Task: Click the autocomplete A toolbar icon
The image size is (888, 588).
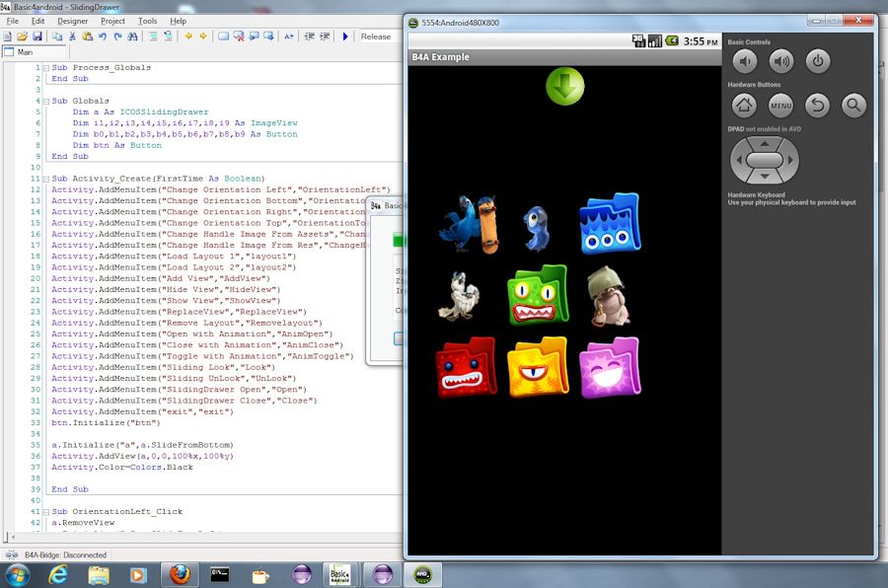Action: pyautogui.click(x=289, y=37)
